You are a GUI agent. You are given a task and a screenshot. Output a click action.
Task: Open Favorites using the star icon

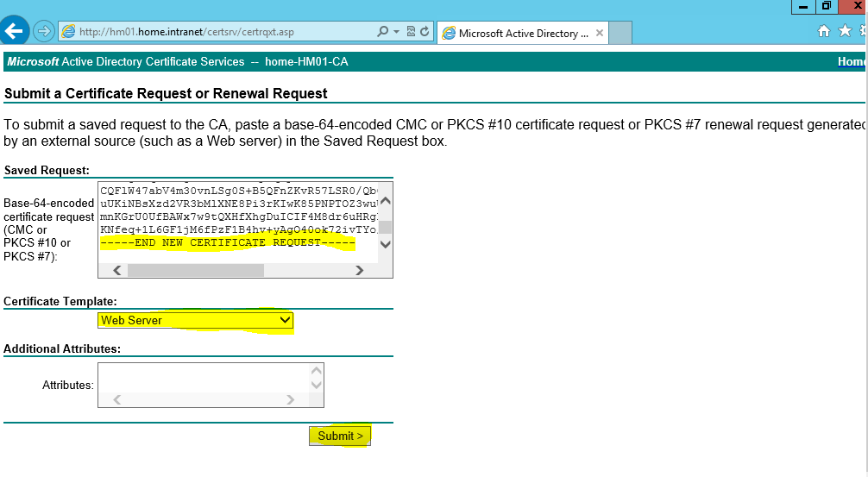point(845,32)
